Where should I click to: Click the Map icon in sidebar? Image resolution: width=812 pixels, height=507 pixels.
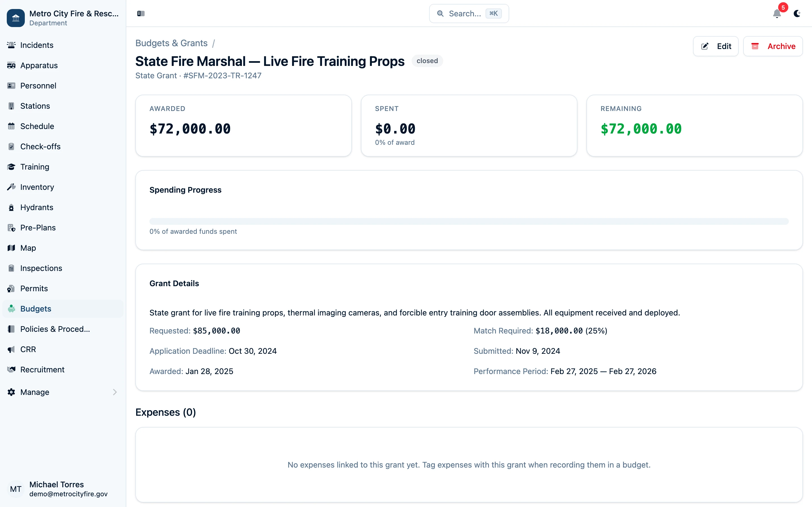coord(11,248)
